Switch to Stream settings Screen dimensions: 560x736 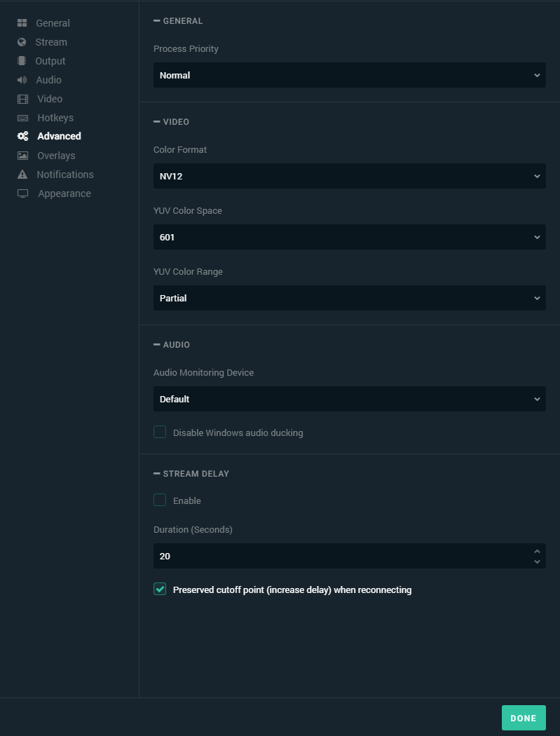(51, 42)
